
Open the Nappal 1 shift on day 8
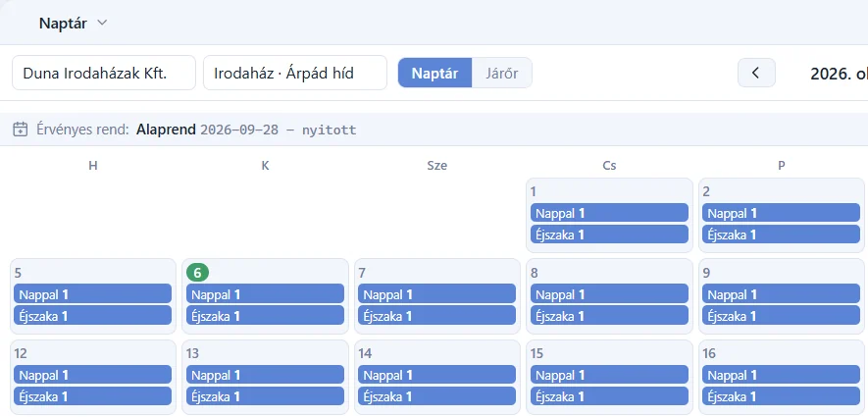(609, 294)
